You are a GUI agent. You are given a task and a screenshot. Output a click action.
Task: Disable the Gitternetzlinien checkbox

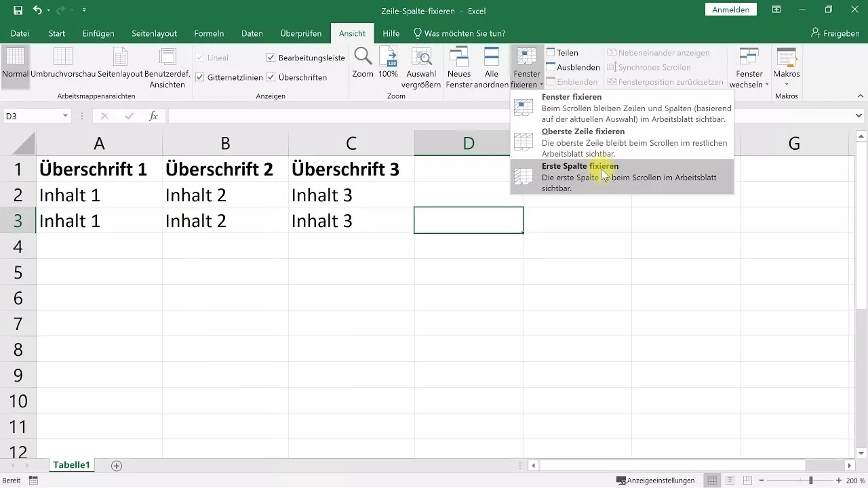click(x=200, y=77)
